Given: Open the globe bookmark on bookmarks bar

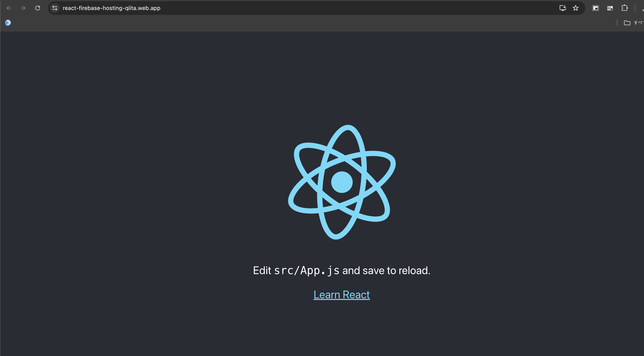Looking at the screenshot, I should tap(8, 23).
